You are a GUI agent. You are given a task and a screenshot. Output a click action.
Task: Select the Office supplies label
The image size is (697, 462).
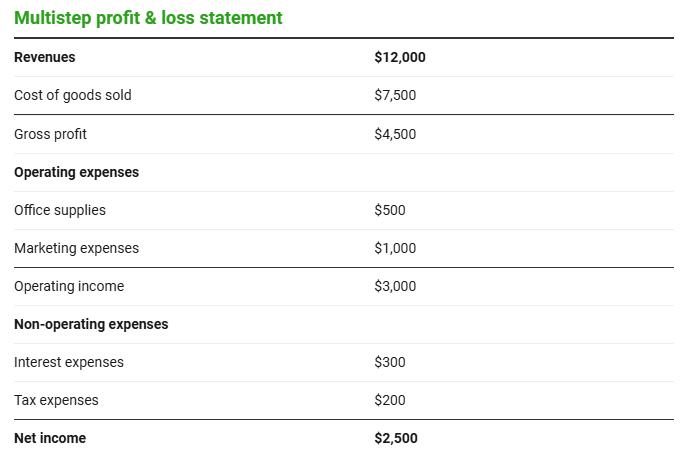60,210
